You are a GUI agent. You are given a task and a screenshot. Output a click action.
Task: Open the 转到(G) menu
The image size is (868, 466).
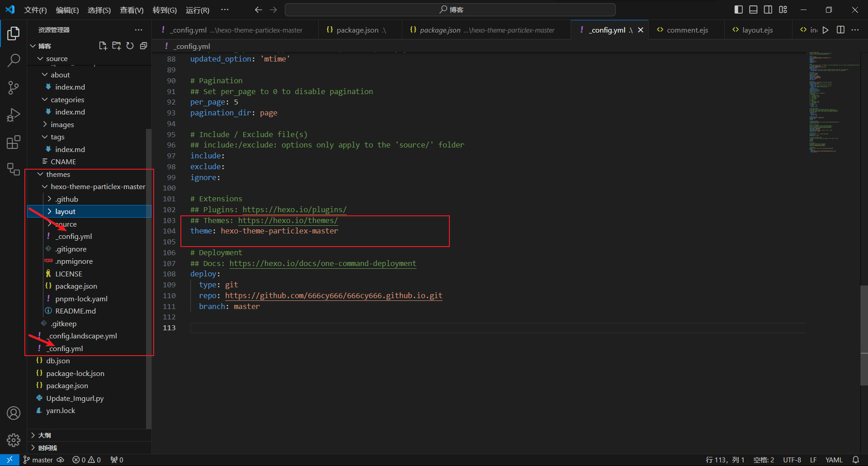pyautogui.click(x=165, y=10)
